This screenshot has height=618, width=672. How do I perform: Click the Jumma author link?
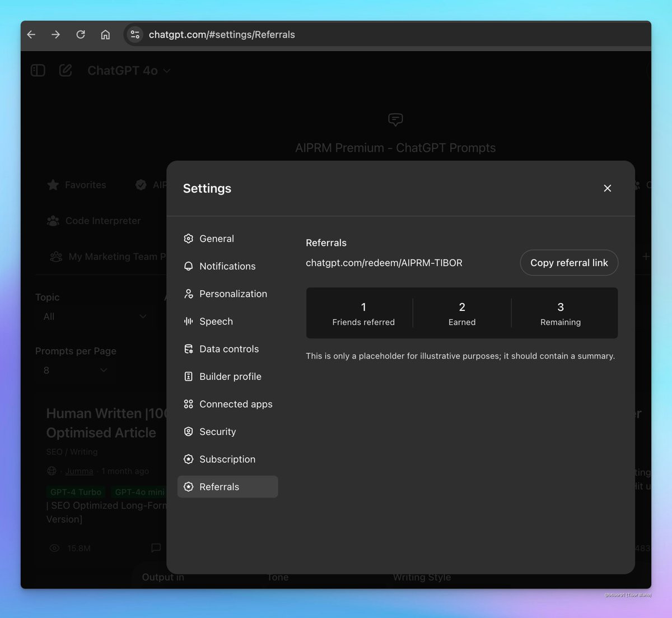pyautogui.click(x=79, y=471)
